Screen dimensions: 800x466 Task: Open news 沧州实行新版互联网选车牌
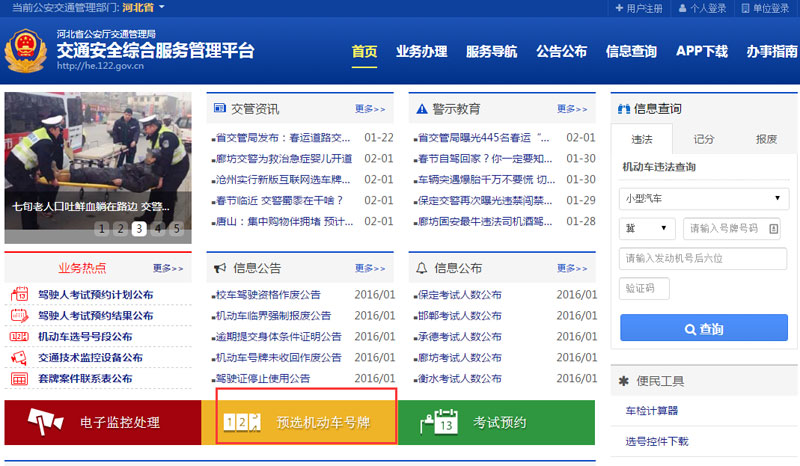coord(281,180)
